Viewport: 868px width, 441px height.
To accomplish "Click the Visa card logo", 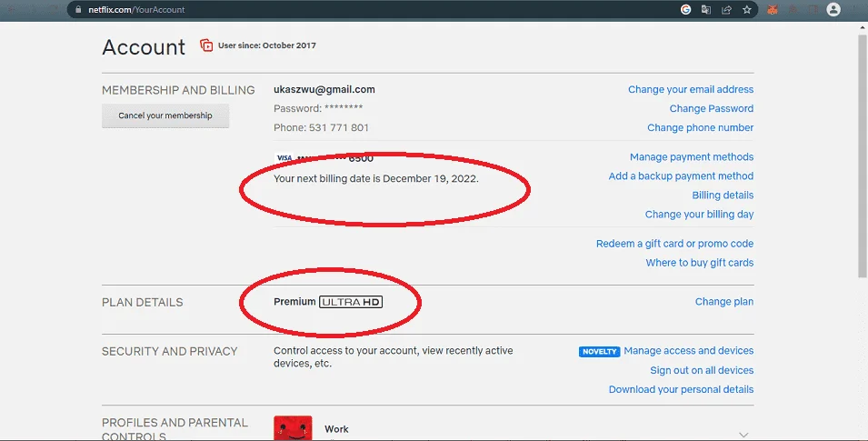I will click(x=284, y=158).
